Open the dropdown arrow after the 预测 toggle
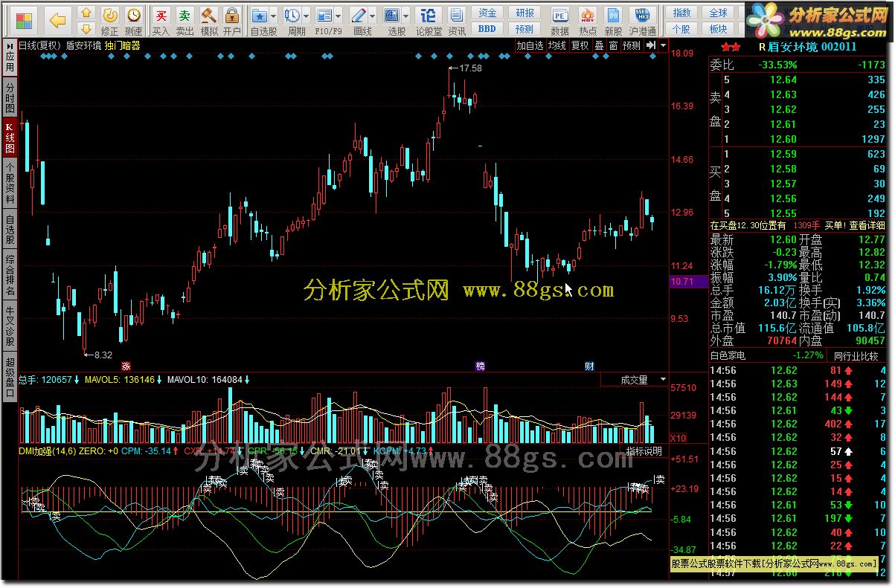Screen dimensions: 895x588 pos(662,45)
